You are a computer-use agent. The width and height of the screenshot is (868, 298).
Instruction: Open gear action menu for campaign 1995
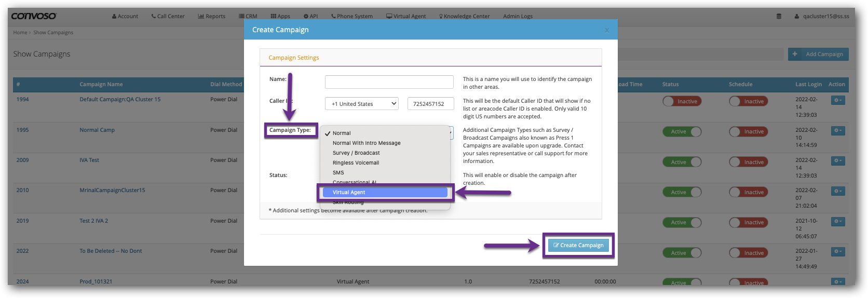[837, 131]
